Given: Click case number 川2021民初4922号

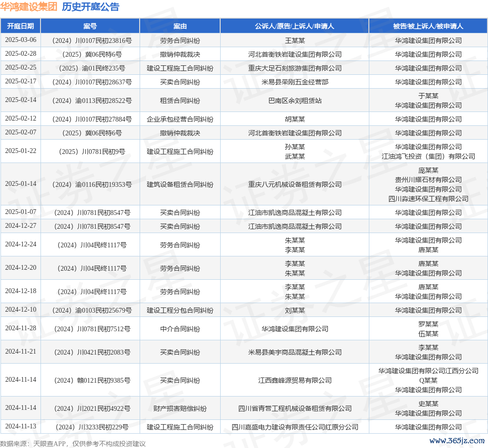Looking at the screenshot, I should [x=92, y=408].
